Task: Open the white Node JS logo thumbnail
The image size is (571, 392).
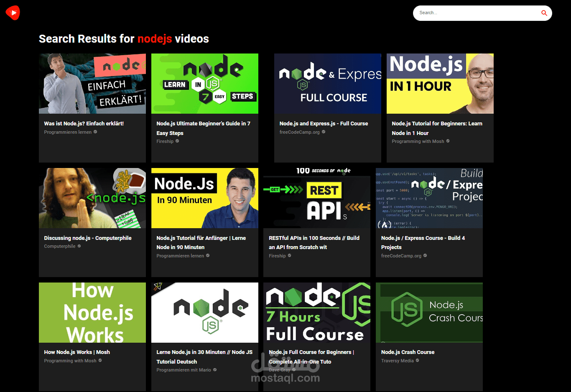Action: pos(205,313)
